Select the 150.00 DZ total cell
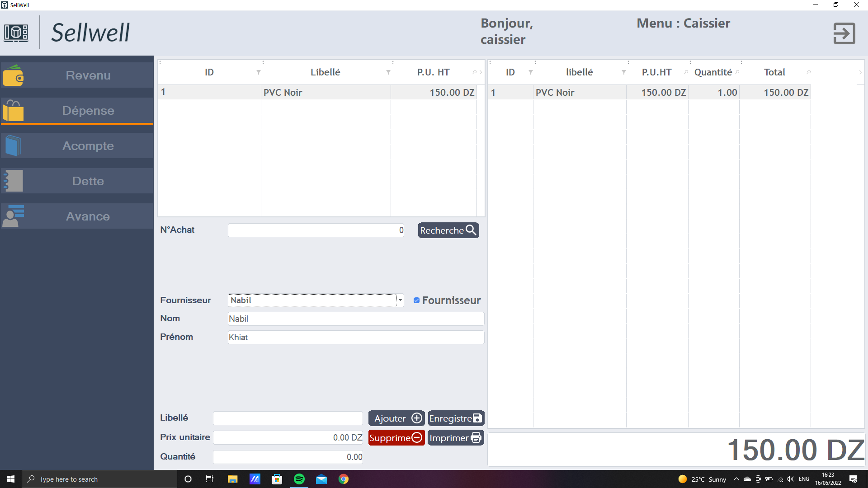This screenshot has width=868, height=488. (775, 92)
